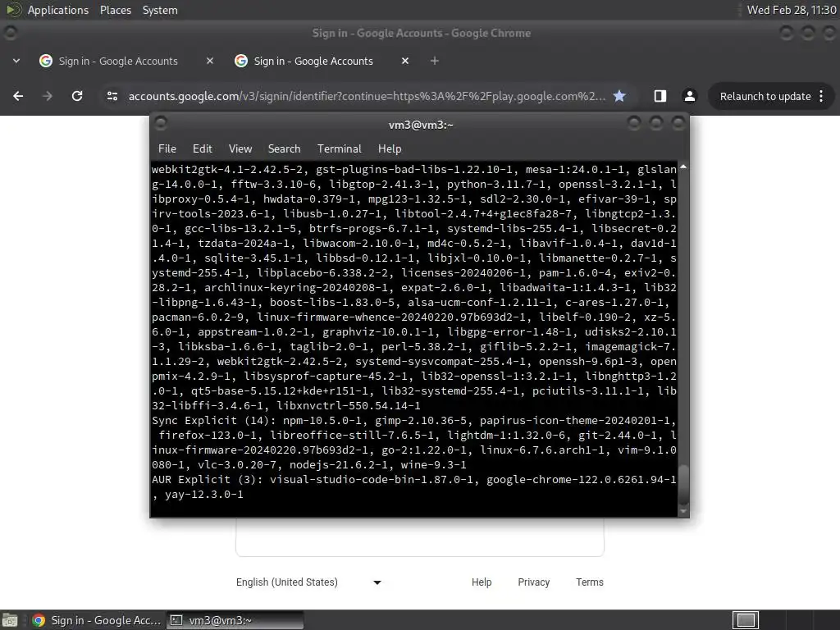This screenshot has height=630, width=840.
Task: Open the Terminal menu in terminal
Action: point(339,148)
